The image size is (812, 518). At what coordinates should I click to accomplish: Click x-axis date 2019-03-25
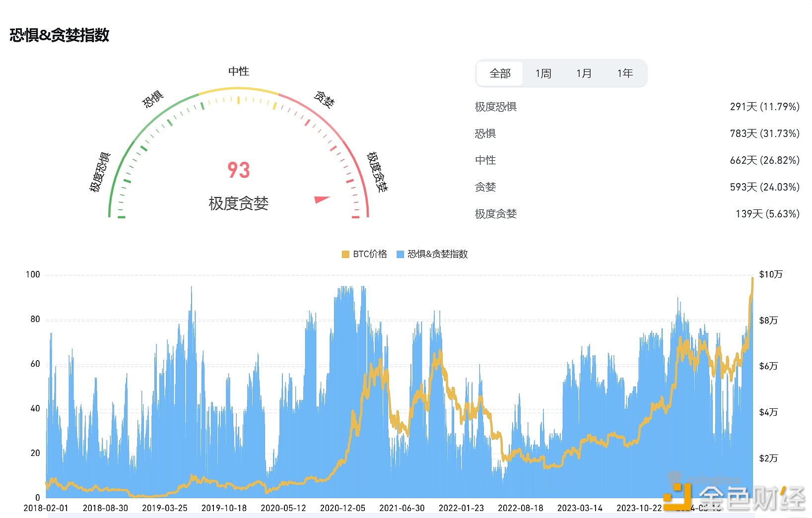click(165, 508)
